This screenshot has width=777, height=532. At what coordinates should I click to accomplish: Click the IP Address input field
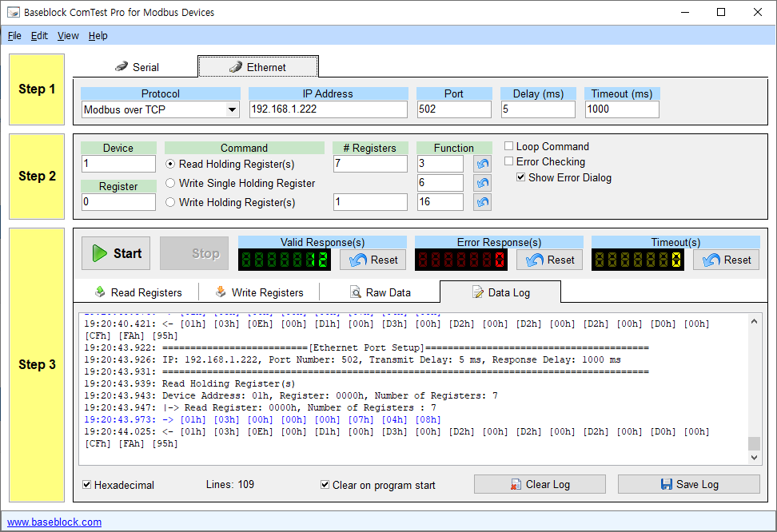pyautogui.click(x=328, y=109)
